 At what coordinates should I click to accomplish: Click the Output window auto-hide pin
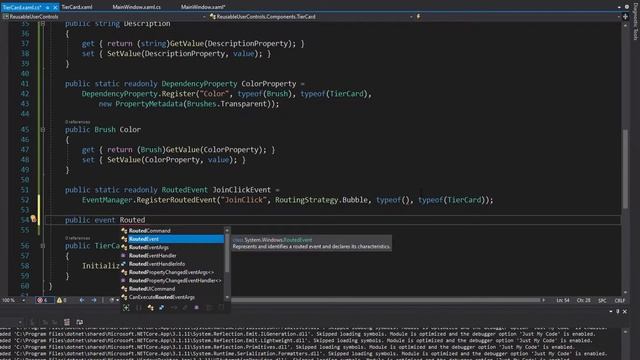point(618,311)
